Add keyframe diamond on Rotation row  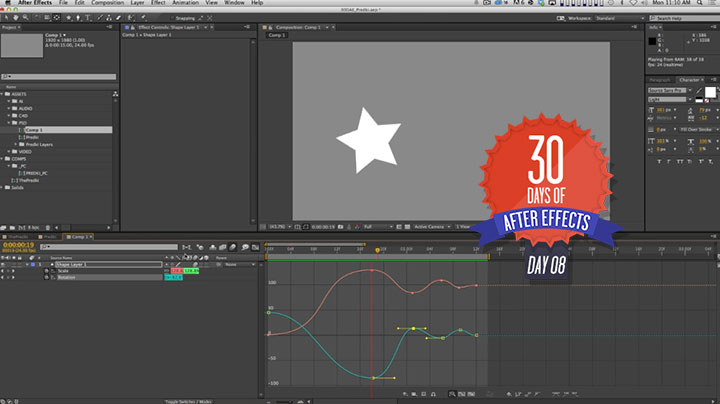(8, 277)
